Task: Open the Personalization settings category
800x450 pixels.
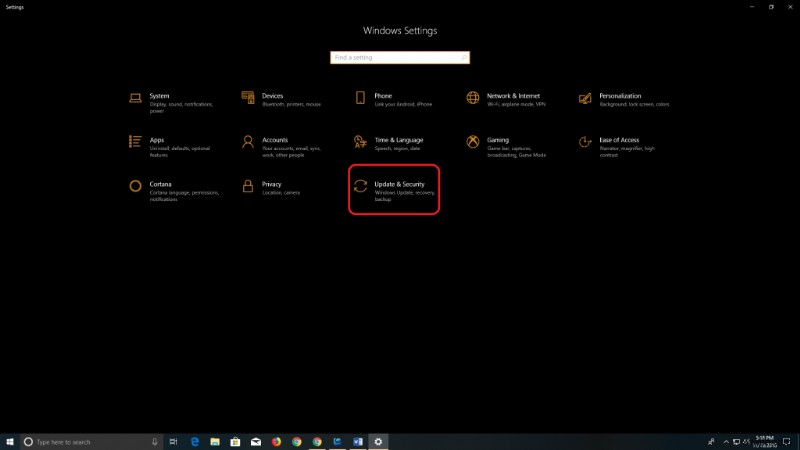Action: 623,99
